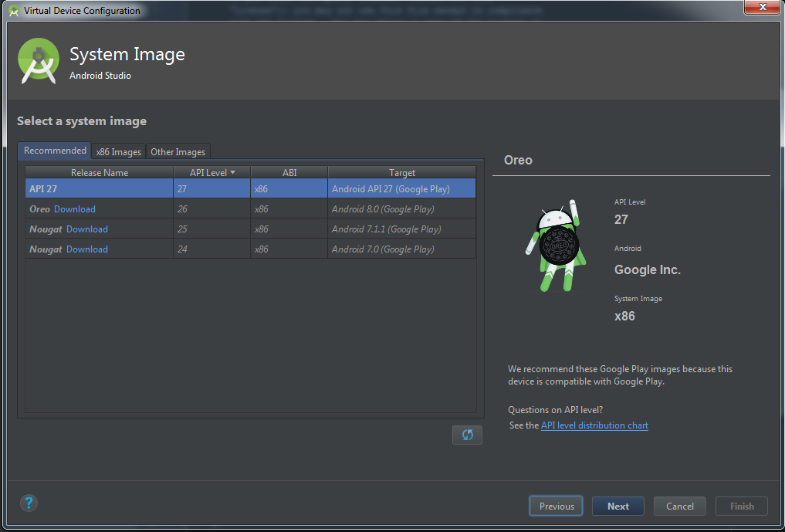Image resolution: width=785 pixels, height=532 pixels.
Task: Switch to the x86 Images tab
Action: pos(118,152)
